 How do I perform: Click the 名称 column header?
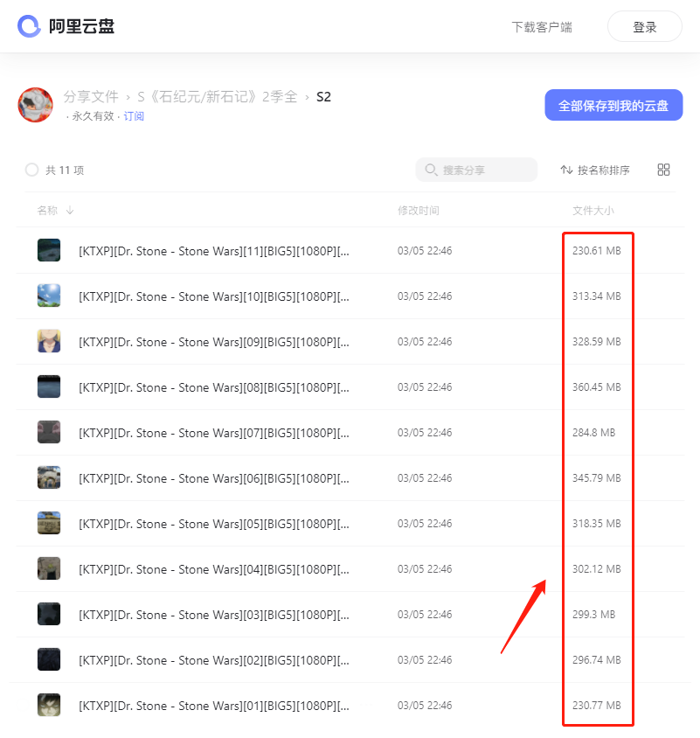coord(47,211)
